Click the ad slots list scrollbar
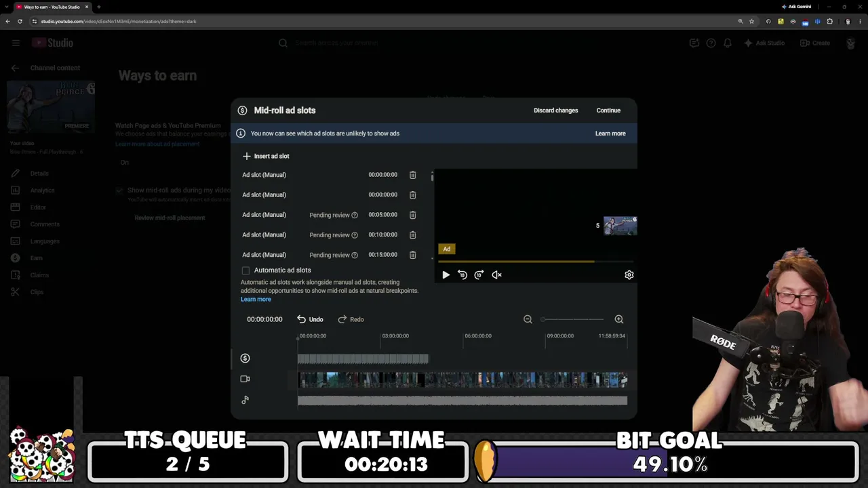Image resolution: width=868 pixels, height=488 pixels. 432,176
